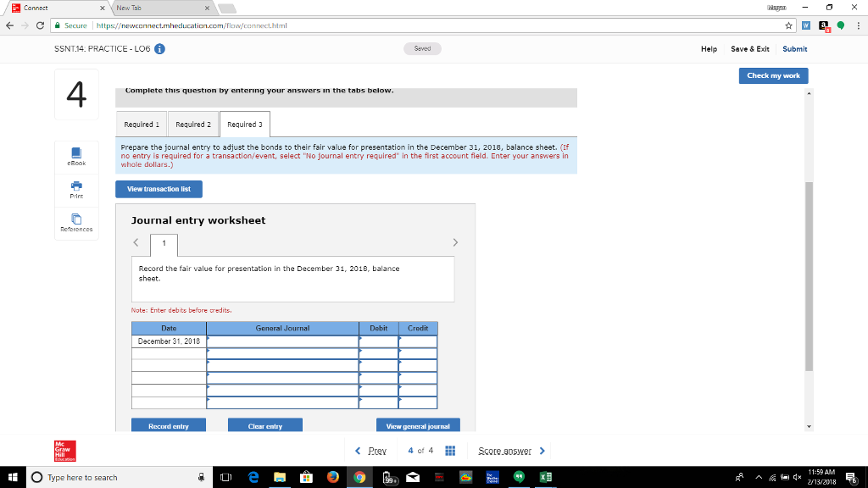Go to the Prev question
This screenshot has height=488, width=868.
(370, 451)
